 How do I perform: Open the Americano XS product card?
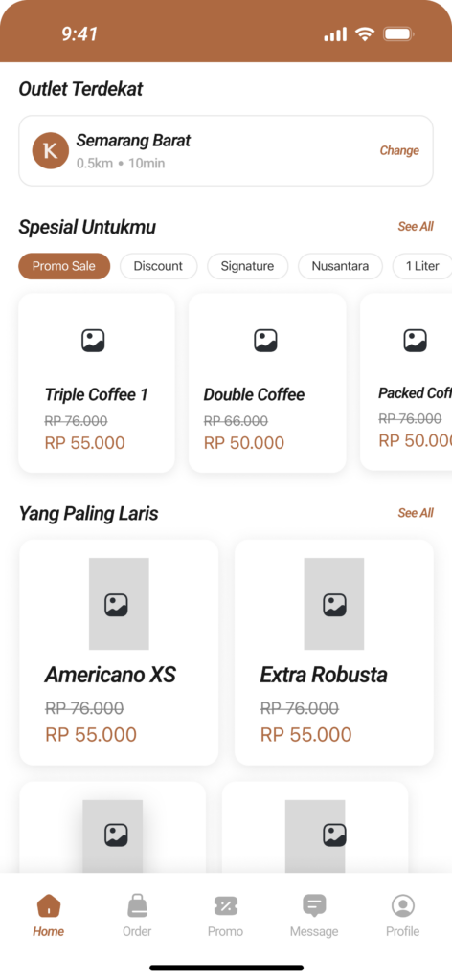point(119,653)
